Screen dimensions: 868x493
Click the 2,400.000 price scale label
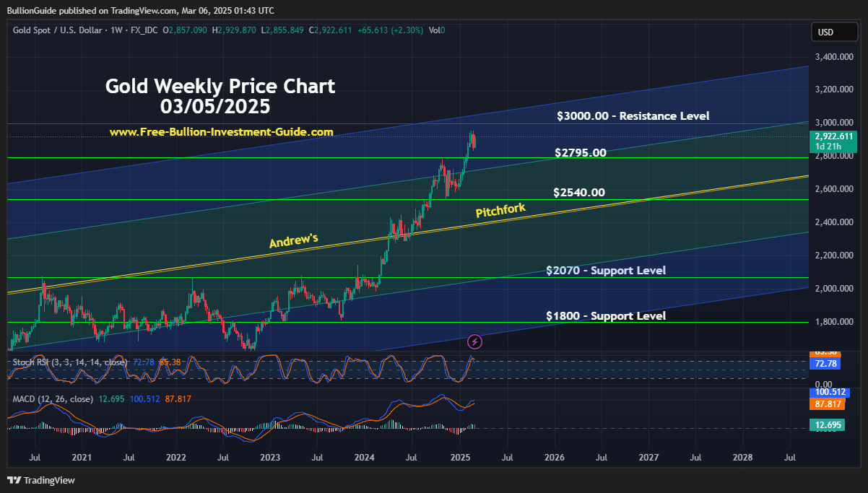[x=834, y=222]
